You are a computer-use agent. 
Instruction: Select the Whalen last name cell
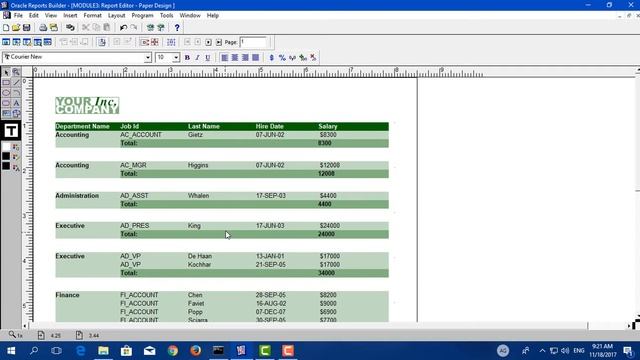click(198, 196)
